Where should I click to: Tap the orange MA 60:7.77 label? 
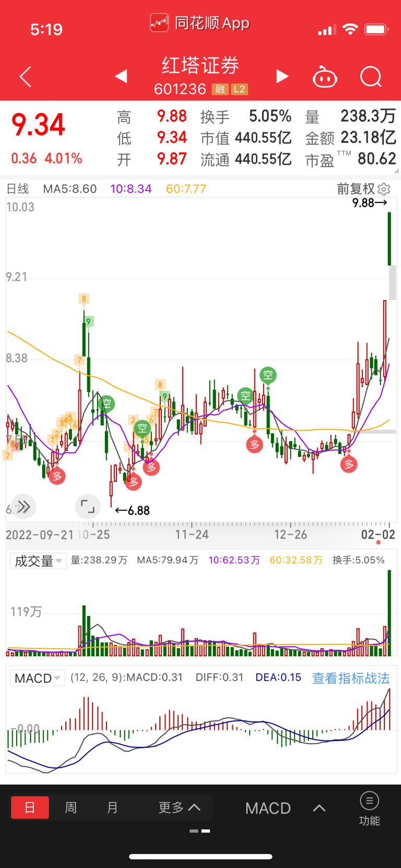[x=186, y=189]
